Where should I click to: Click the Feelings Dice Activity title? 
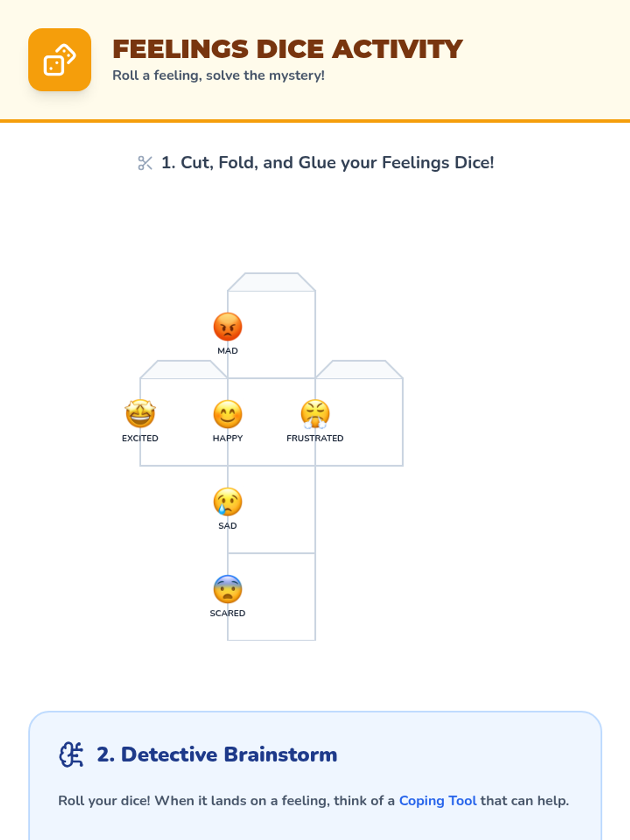tap(287, 49)
